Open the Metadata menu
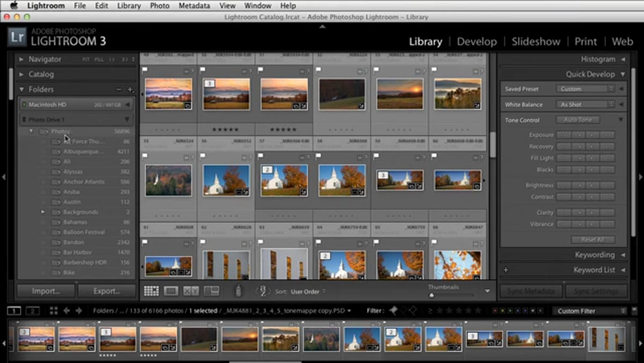Viewport: 644px width, 363px height. point(195,6)
